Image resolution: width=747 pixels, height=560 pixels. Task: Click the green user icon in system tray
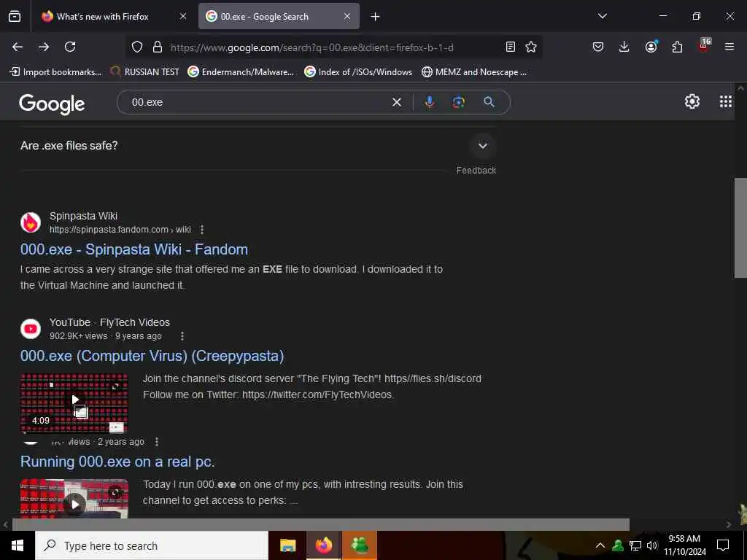pyautogui.click(x=618, y=545)
